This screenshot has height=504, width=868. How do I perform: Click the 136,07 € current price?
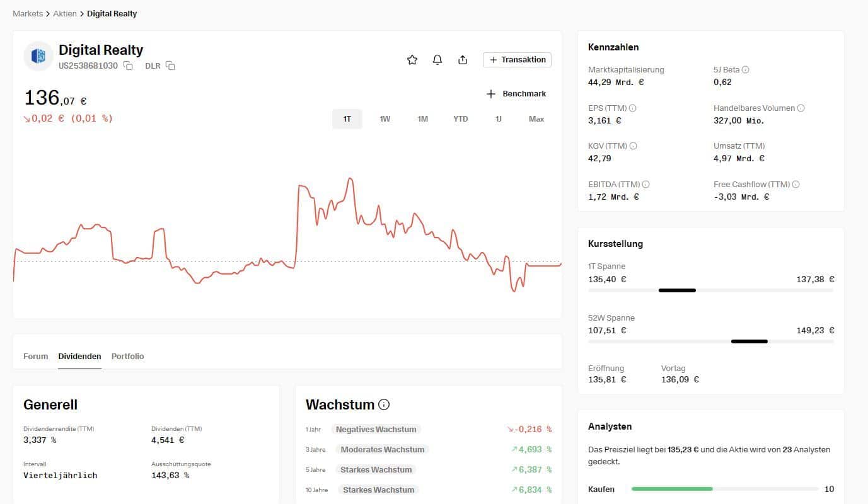(x=55, y=98)
